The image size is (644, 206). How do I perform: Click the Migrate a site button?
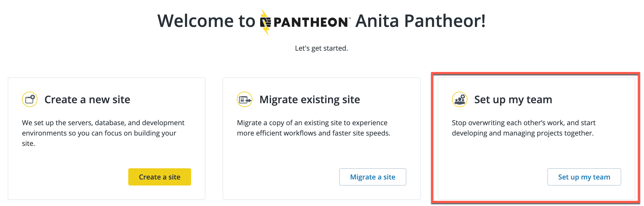(x=372, y=177)
